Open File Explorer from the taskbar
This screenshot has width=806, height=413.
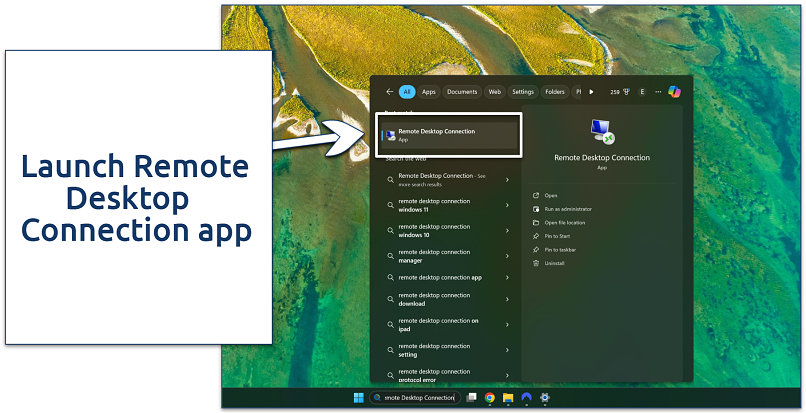coord(507,397)
